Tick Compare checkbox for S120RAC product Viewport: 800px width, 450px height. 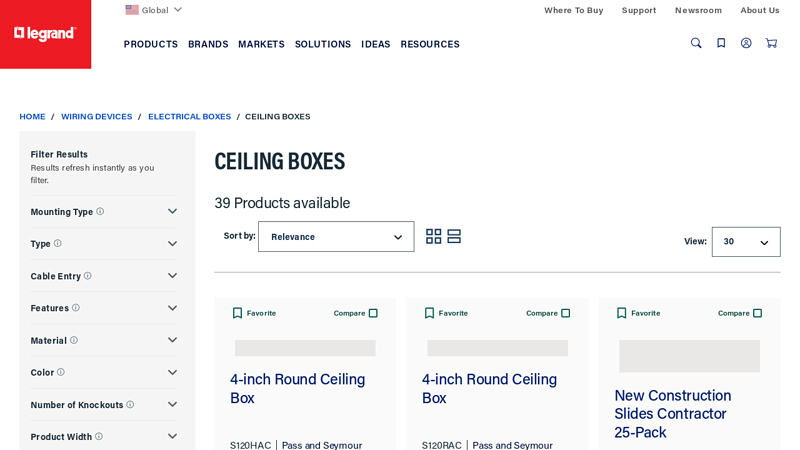565,313
